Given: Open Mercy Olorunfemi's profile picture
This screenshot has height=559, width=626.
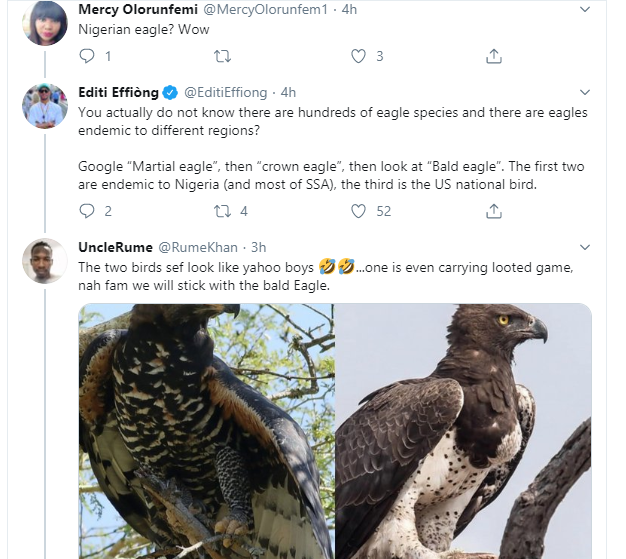Looking at the screenshot, I should 45,24.
